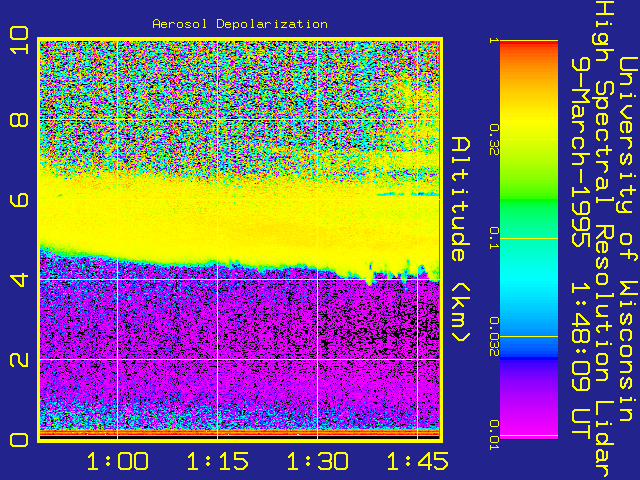This screenshot has height=480, width=640.
Task: Click the altitude axis label 0
Action: 20,440
